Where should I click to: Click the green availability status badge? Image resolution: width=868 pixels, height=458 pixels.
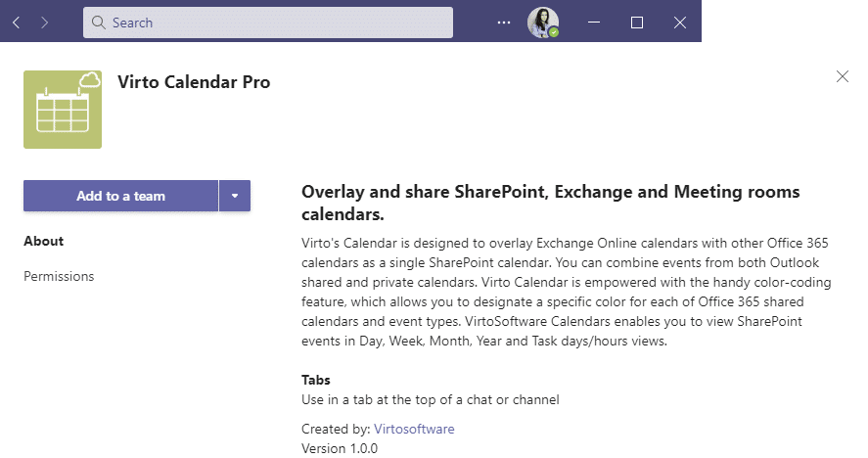(x=554, y=32)
